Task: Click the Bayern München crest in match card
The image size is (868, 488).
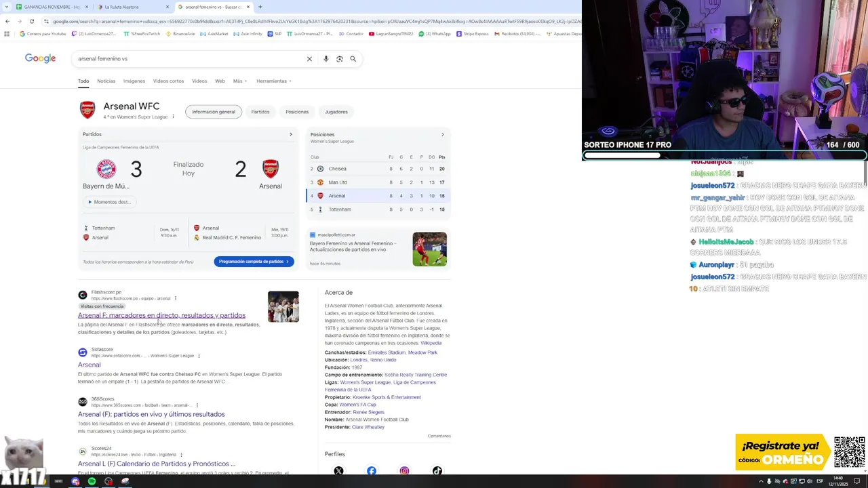Action: point(106,169)
